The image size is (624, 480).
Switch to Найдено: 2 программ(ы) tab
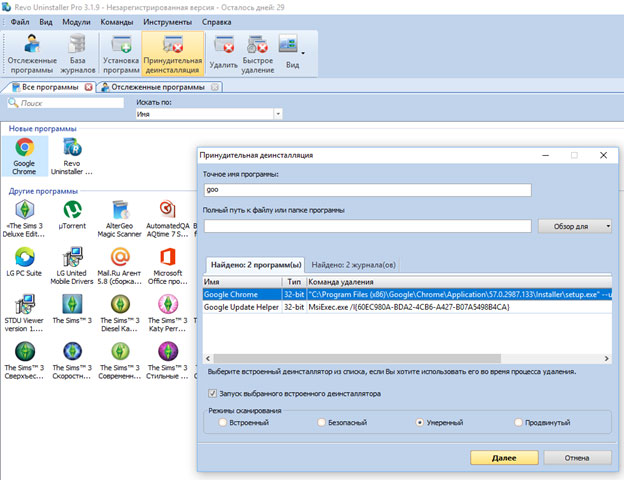(255, 265)
